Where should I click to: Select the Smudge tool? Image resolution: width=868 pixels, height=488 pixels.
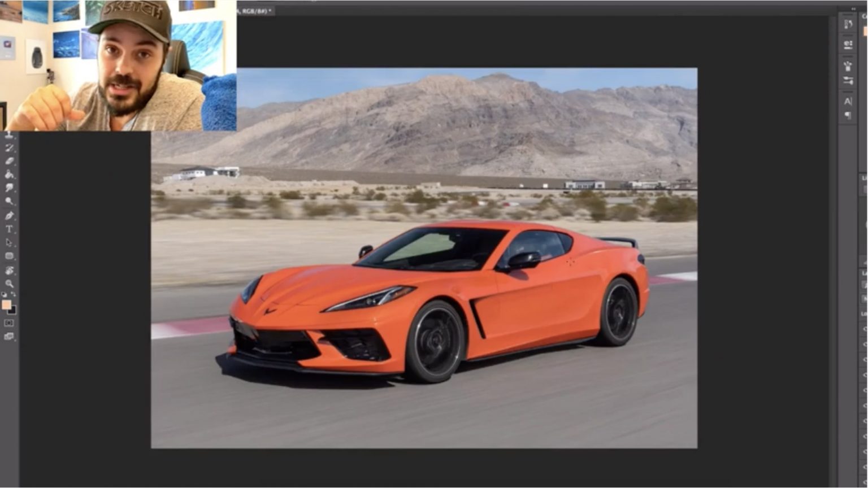click(x=9, y=188)
